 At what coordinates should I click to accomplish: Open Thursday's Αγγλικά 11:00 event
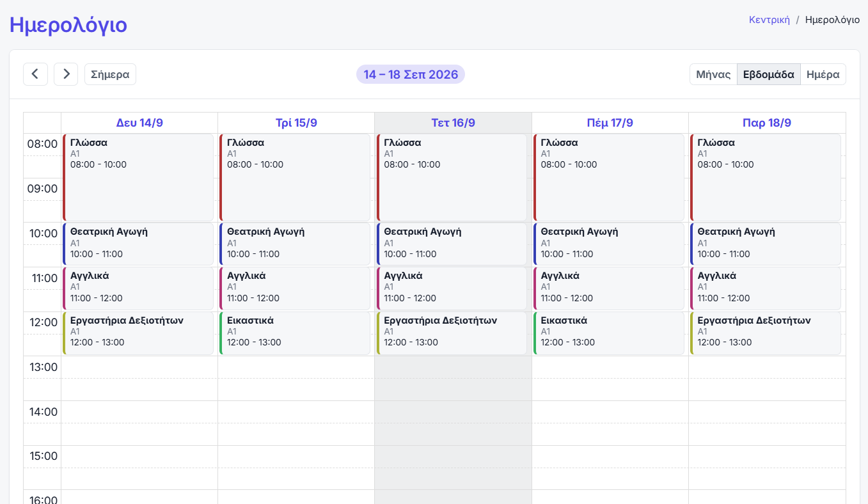(609, 288)
